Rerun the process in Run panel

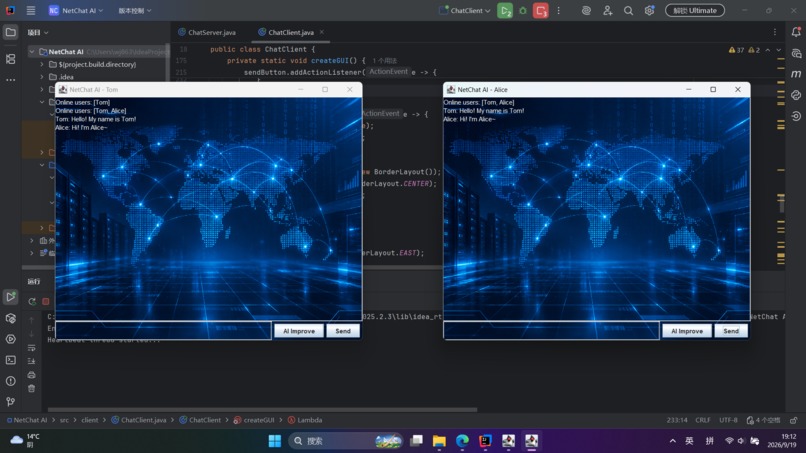click(32, 301)
